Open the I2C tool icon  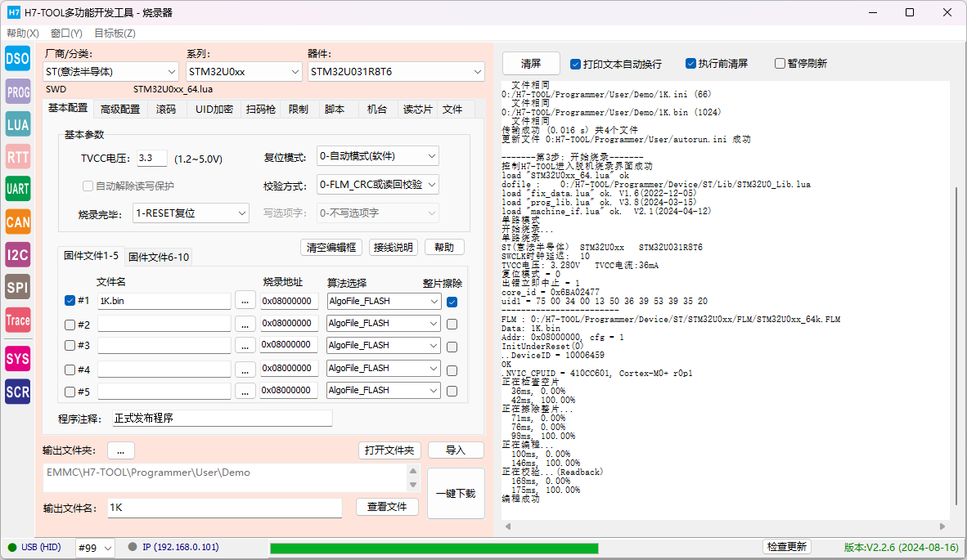click(x=17, y=254)
